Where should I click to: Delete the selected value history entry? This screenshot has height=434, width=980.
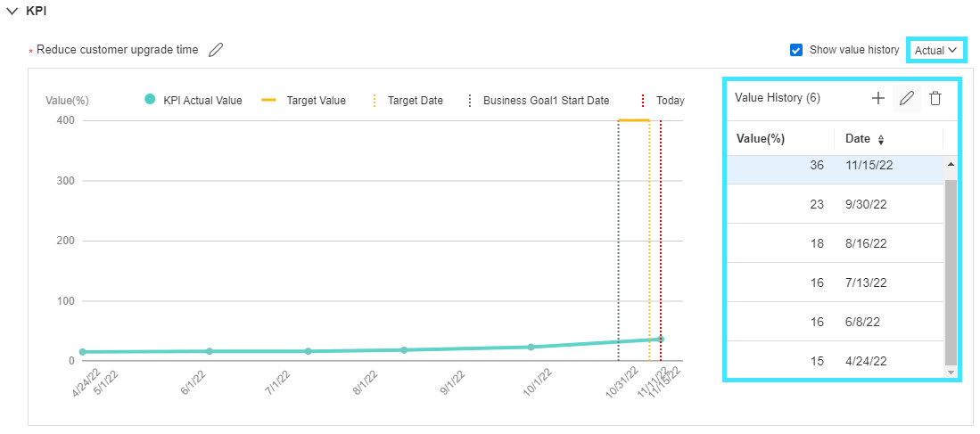click(935, 98)
